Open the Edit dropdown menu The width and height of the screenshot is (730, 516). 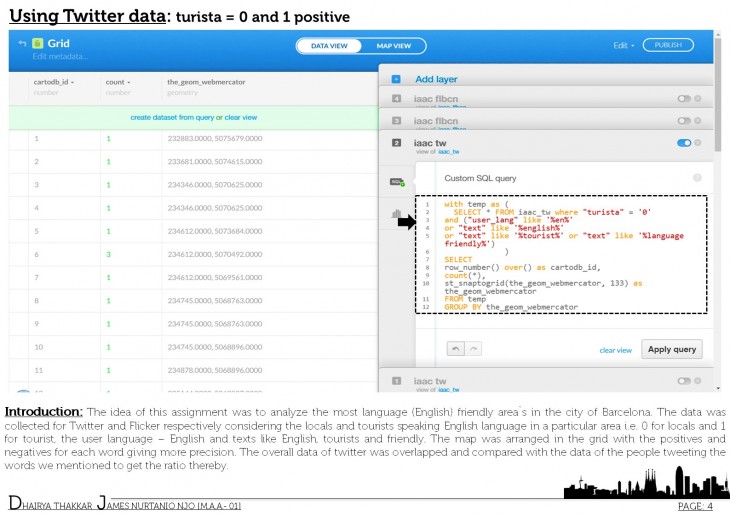pos(623,45)
